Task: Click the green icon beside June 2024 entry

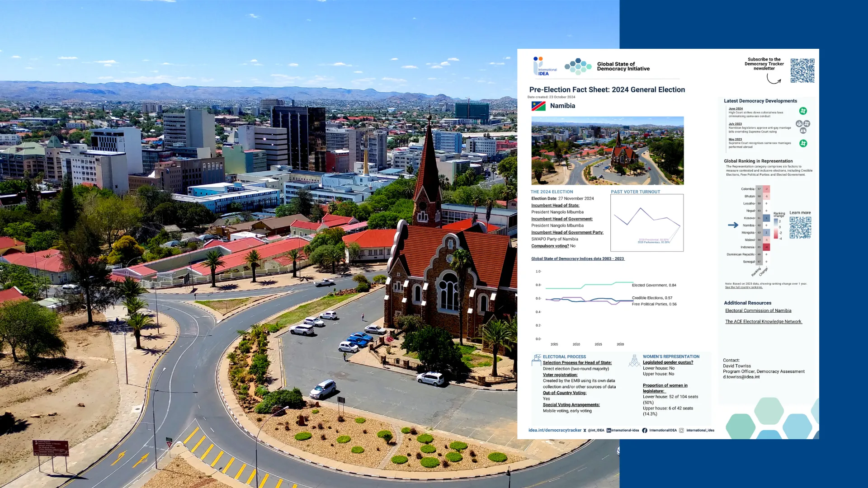Action: (803, 111)
